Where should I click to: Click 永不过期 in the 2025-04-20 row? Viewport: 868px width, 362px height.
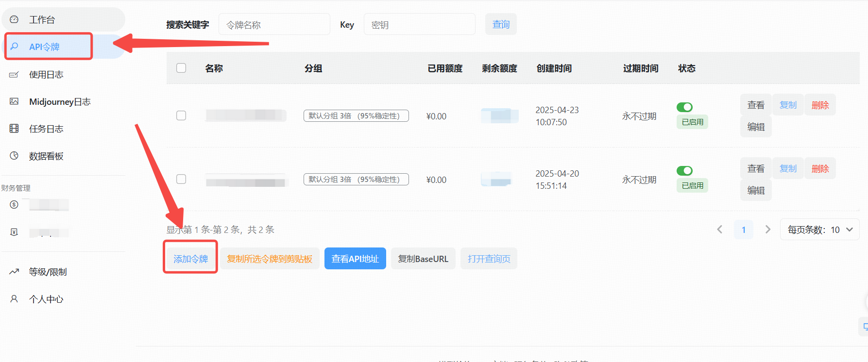tap(639, 180)
